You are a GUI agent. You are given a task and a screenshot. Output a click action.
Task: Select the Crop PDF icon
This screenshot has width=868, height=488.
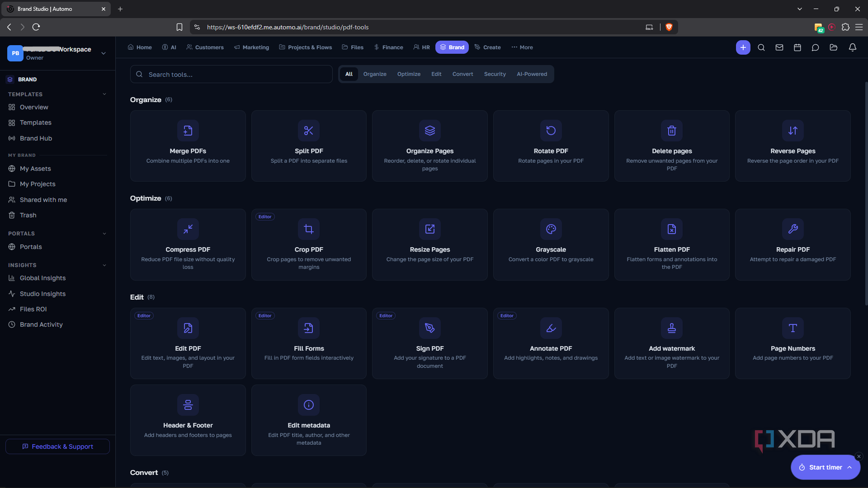coord(309,229)
